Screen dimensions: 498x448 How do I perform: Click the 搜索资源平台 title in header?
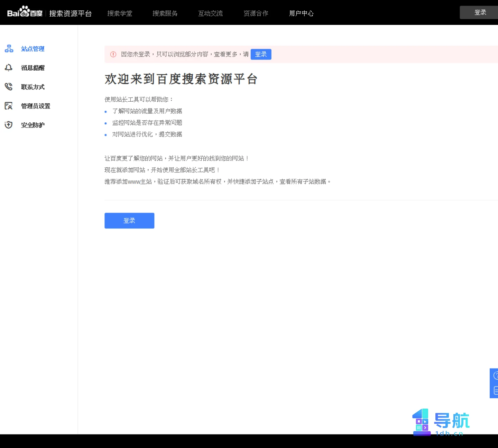click(70, 13)
